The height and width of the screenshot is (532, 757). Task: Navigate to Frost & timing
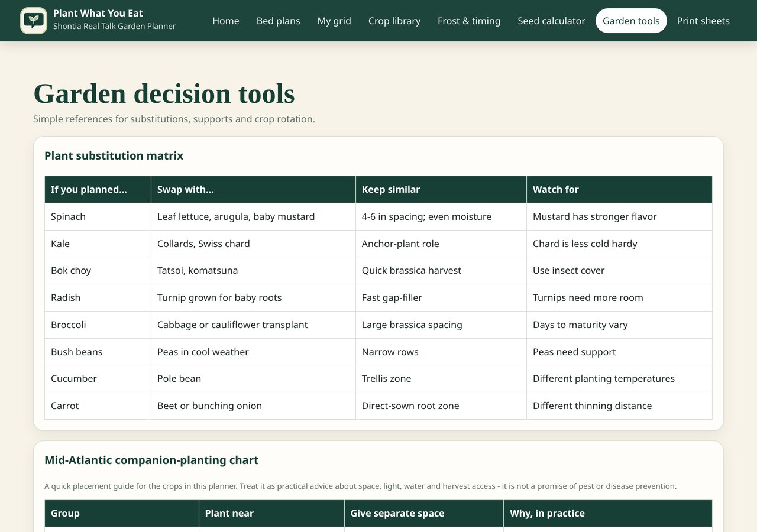pos(469,21)
